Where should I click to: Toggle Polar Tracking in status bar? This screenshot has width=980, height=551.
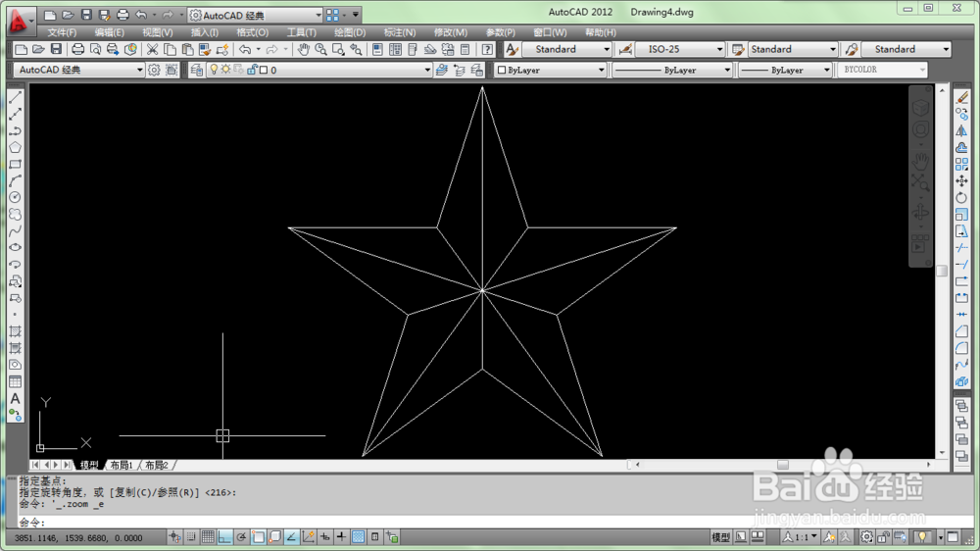(x=241, y=536)
